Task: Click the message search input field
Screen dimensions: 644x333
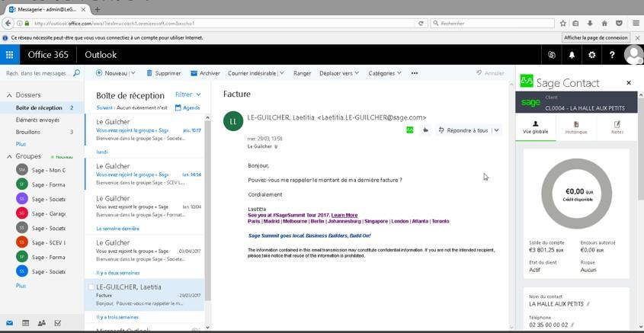Action: pos(36,73)
